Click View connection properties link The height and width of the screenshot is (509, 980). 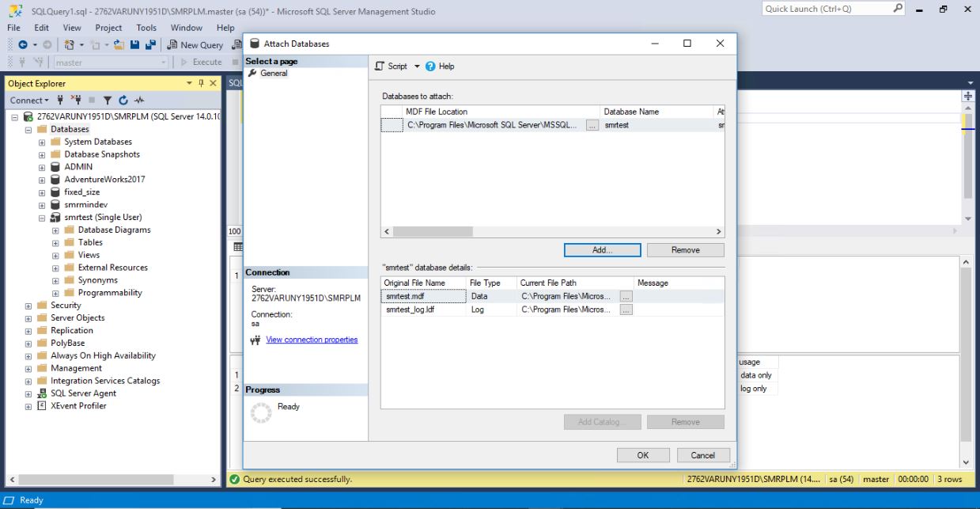[x=312, y=340]
